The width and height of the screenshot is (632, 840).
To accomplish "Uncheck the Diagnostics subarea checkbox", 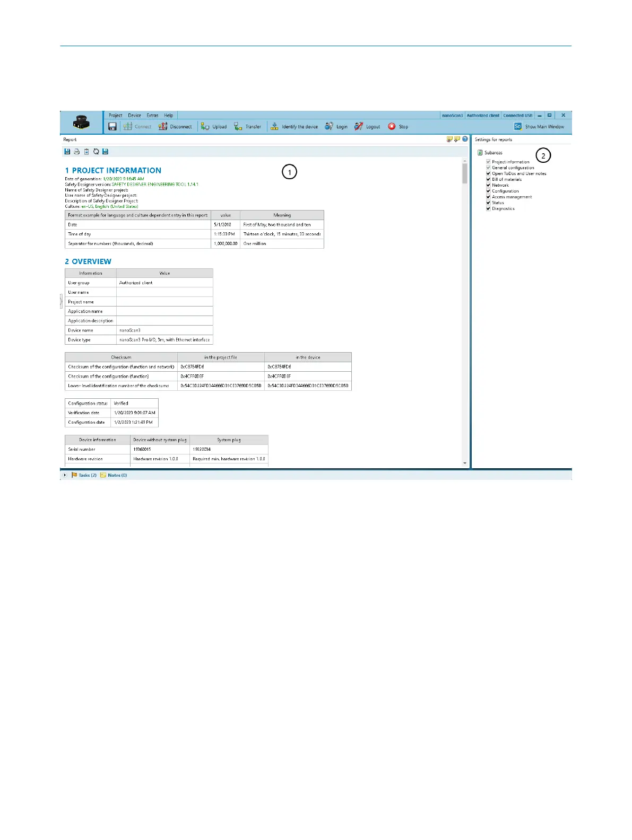I will tap(488, 208).
